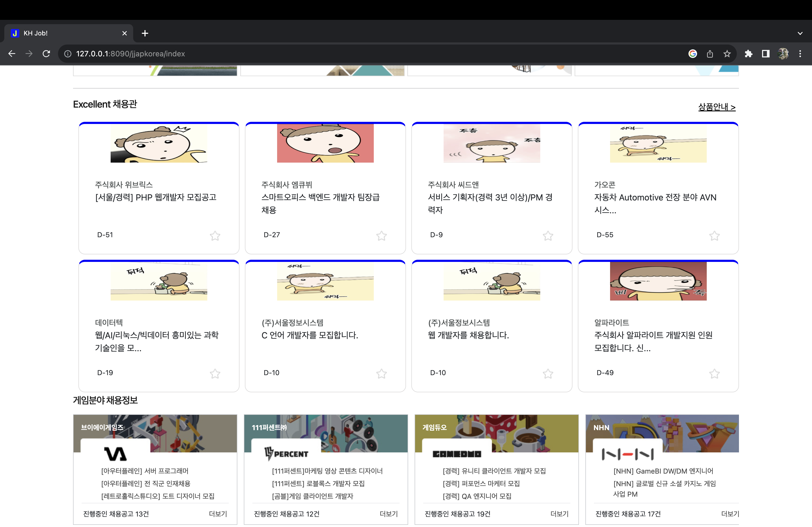Click the Google Lens icon in the toolbar
The height and width of the screenshot is (527, 812).
pyautogui.click(x=693, y=53)
